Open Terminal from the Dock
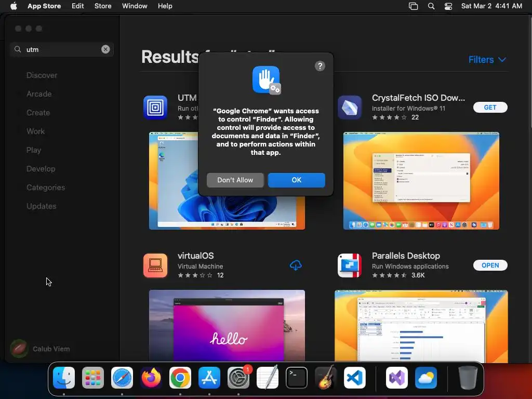Image resolution: width=532 pixels, height=399 pixels. pyautogui.click(x=297, y=378)
